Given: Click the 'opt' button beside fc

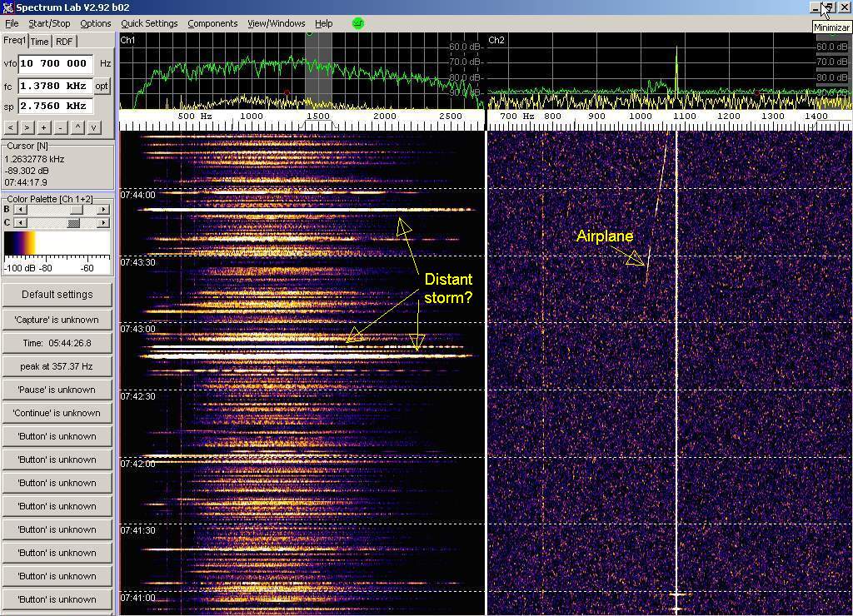Looking at the screenshot, I should (102, 86).
